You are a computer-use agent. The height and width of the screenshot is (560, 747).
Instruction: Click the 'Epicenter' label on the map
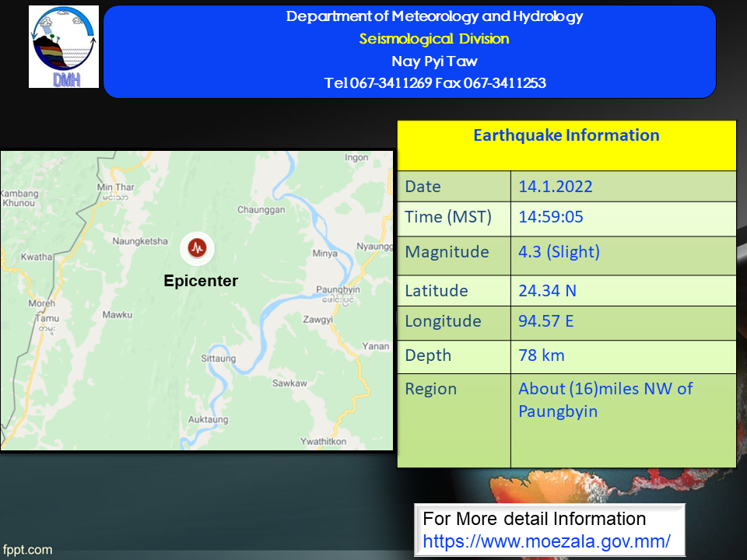[201, 281]
